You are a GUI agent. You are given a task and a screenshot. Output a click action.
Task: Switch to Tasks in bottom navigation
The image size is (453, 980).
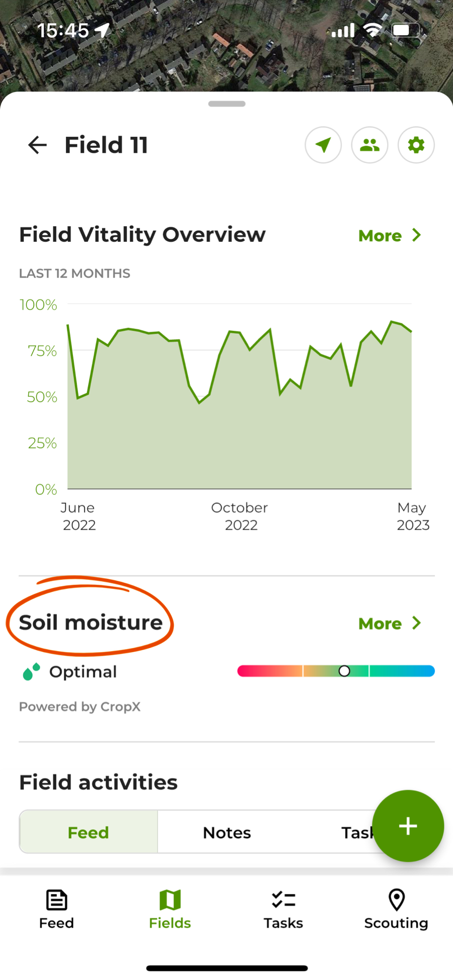[x=283, y=910]
